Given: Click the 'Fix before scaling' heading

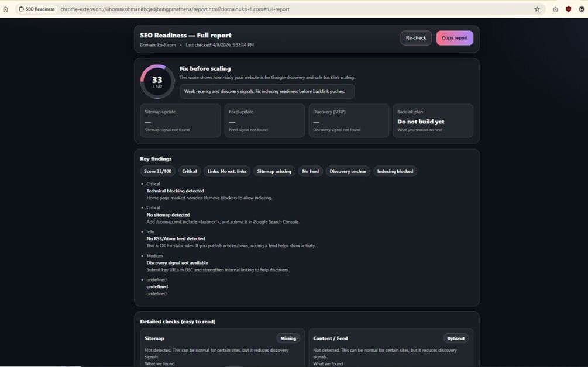Looking at the screenshot, I should (205, 68).
